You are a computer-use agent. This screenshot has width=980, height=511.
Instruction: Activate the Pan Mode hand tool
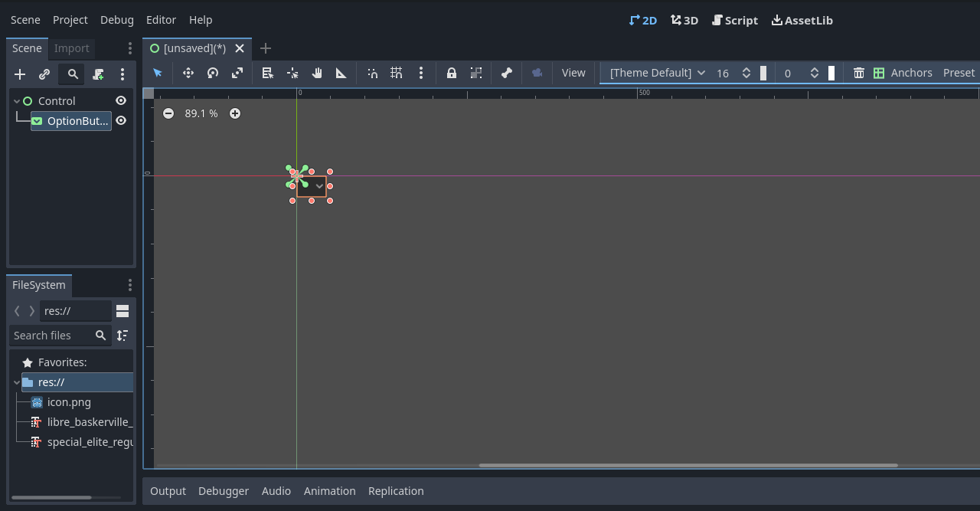(x=317, y=73)
